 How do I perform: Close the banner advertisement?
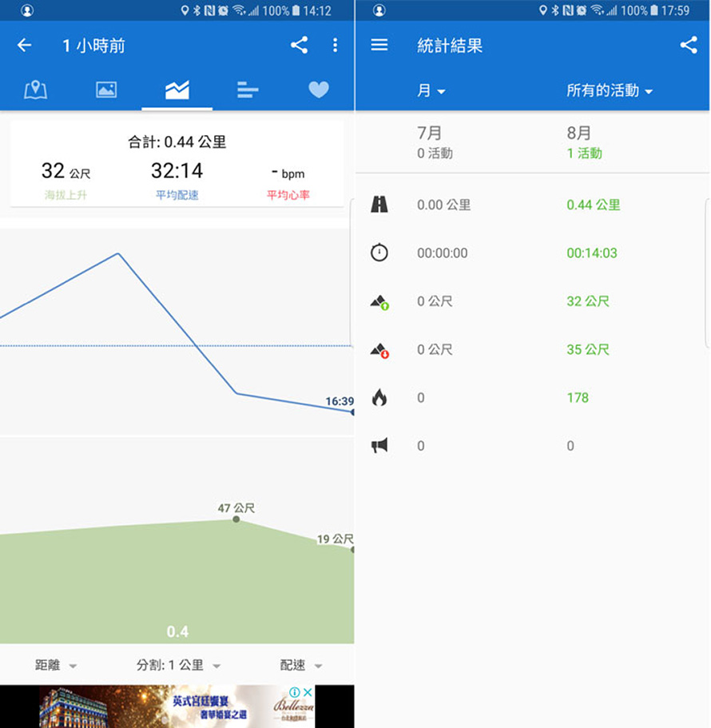point(308,692)
